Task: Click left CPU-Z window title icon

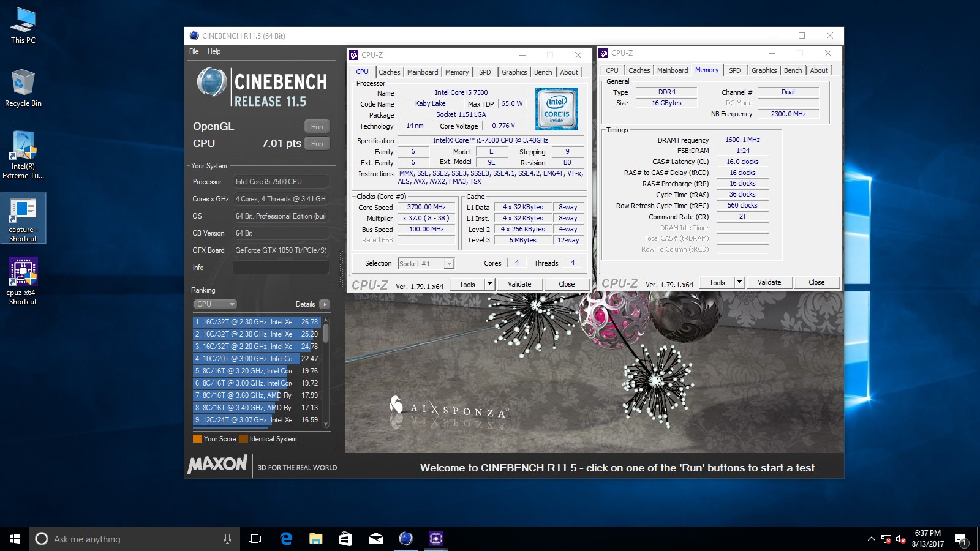Action: point(353,55)
